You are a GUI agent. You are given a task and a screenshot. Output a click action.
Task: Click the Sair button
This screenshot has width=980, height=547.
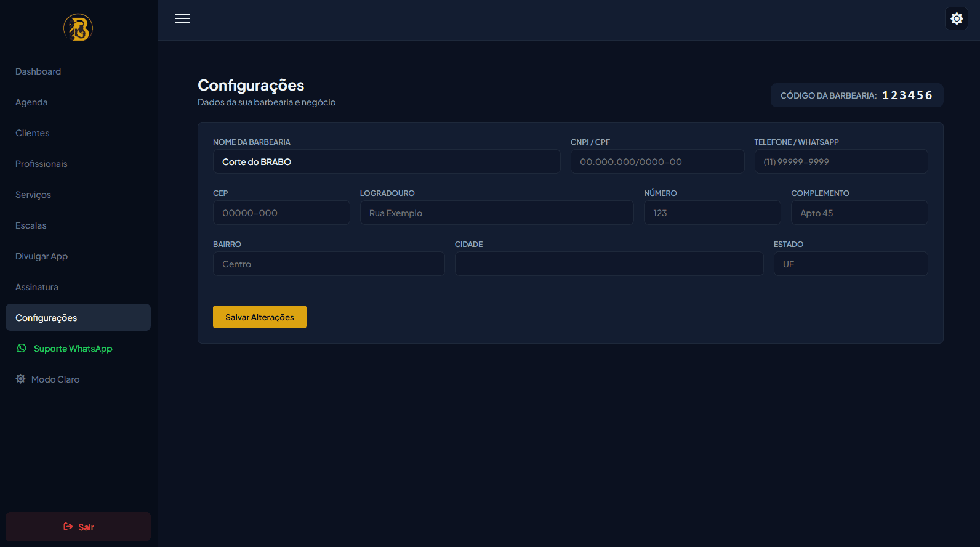click(x=78, y=527)
